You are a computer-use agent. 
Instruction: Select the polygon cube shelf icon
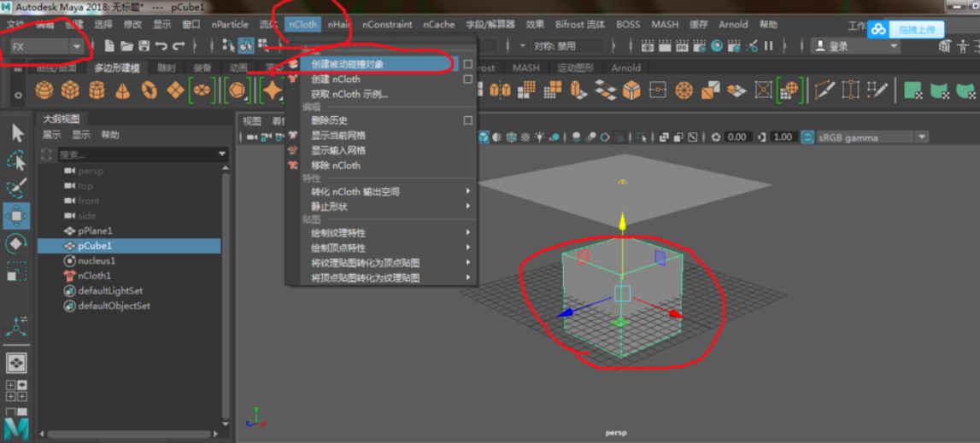pos(70,90)
